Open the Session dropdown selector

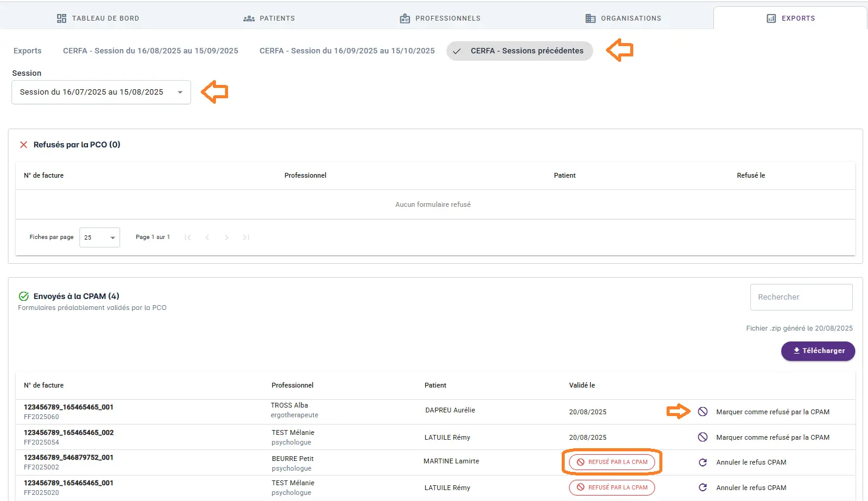(101, 92)
